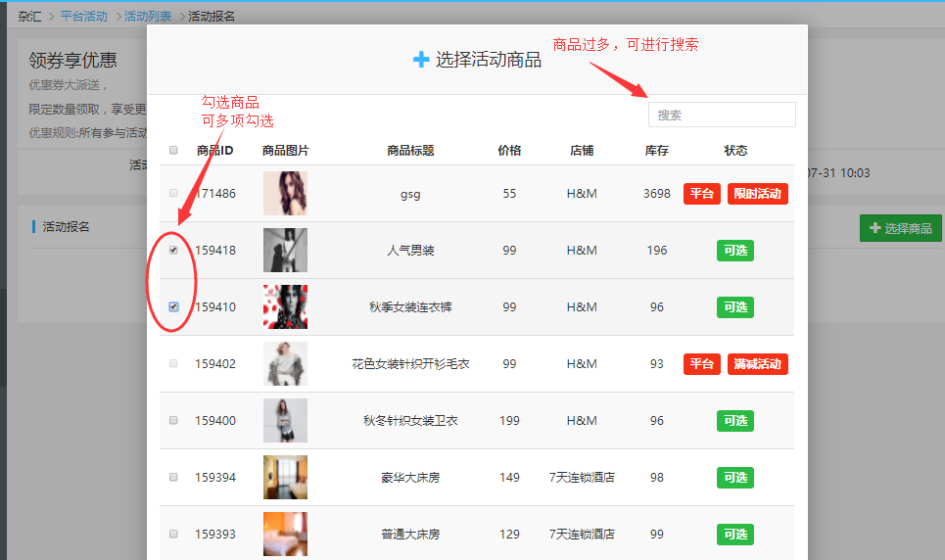945x560 pixels.
Task: Tick the checkbox for product 159393
Action: point(173,534)
